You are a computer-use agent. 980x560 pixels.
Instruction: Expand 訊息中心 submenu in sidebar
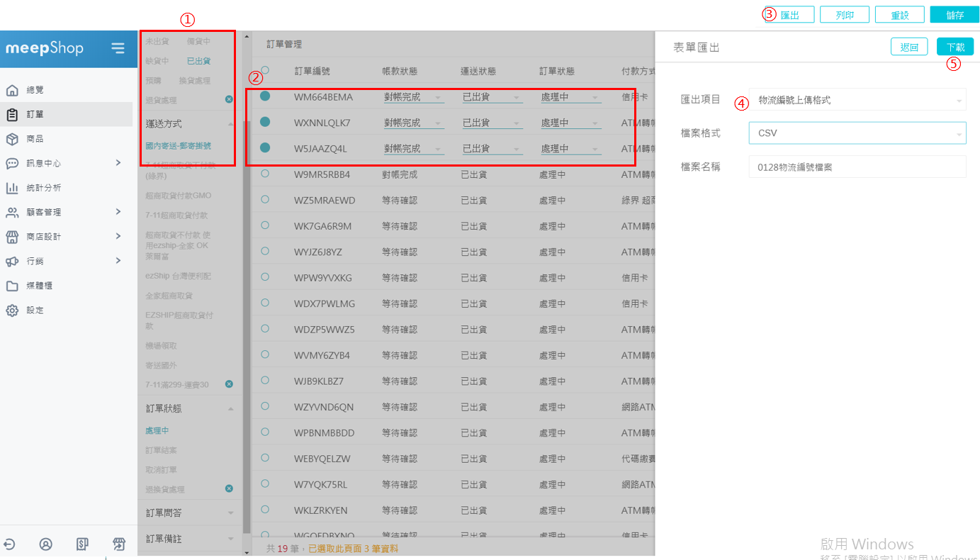click(x=118, y=163)
